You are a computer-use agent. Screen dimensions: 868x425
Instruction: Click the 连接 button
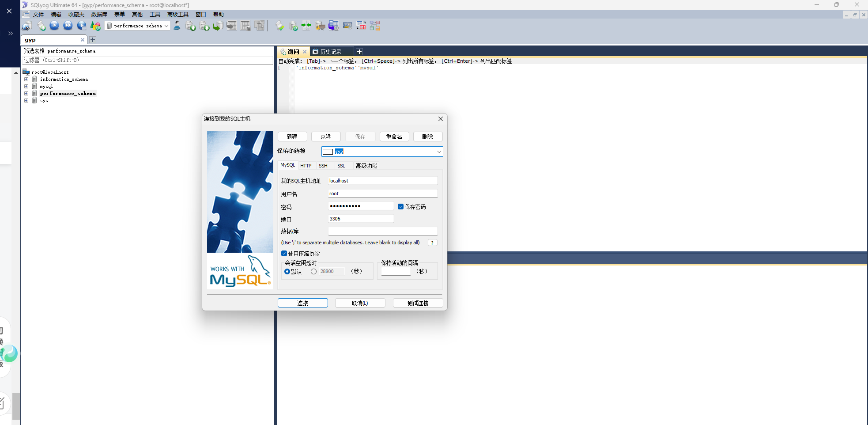coord(303,303)
